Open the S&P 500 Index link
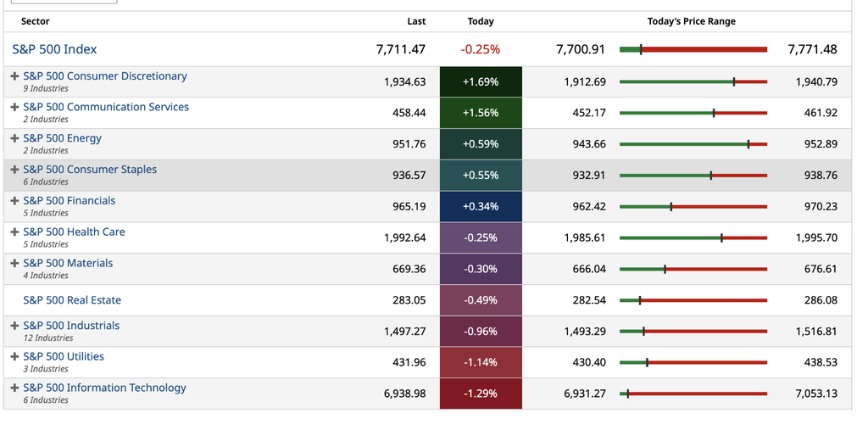Viewport: 868px width, 430px height. [54, 49]
